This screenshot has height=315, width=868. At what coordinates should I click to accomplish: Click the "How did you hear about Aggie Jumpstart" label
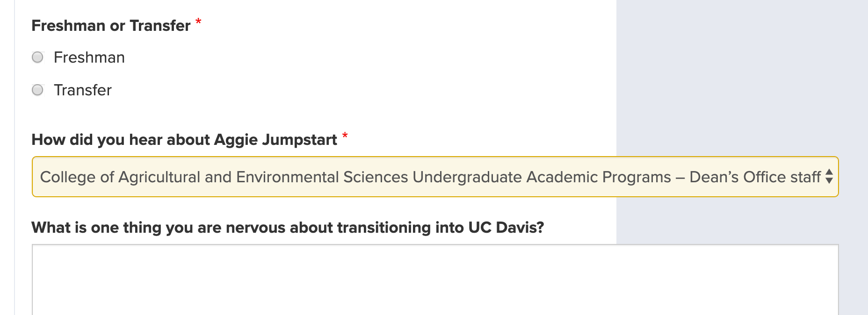(x=184, y=140)
